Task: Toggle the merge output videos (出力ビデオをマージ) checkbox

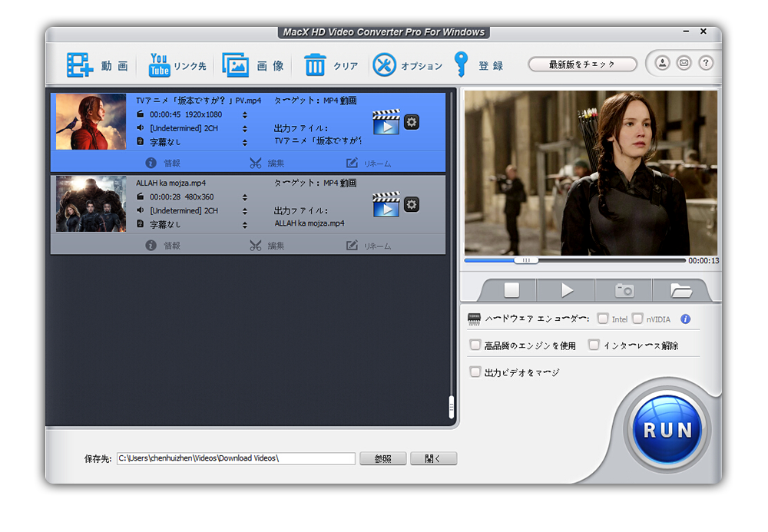Action: (x=475, y=372)
